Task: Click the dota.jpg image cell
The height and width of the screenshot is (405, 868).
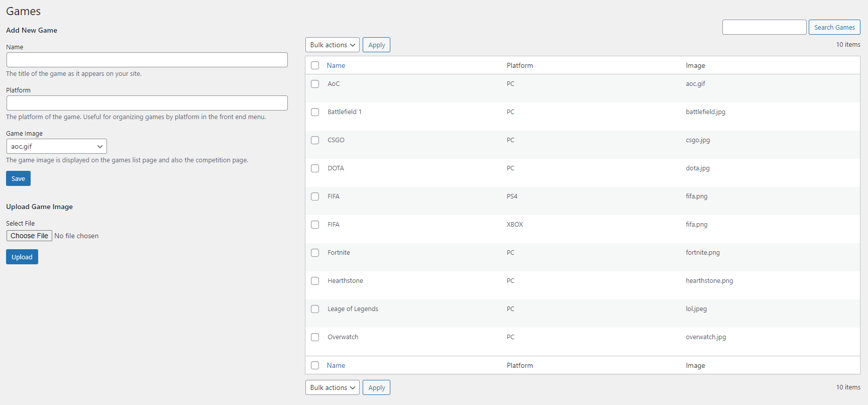Action: [x=698, y=168]
